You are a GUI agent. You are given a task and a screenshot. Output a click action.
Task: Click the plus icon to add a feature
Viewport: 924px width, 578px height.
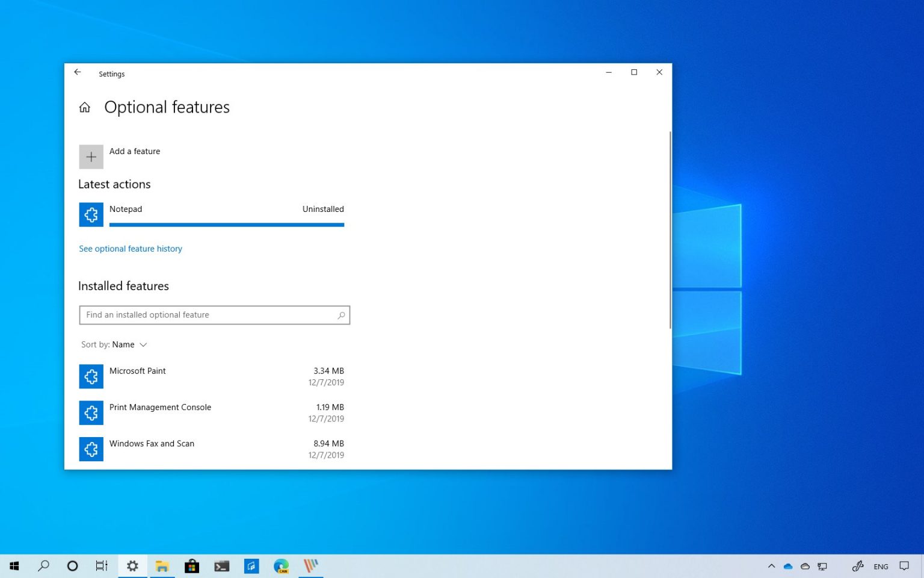tap(91, 157)
